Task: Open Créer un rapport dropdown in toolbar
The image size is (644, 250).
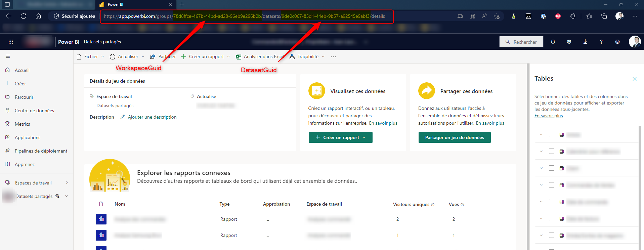Action: tap(228, 57)
